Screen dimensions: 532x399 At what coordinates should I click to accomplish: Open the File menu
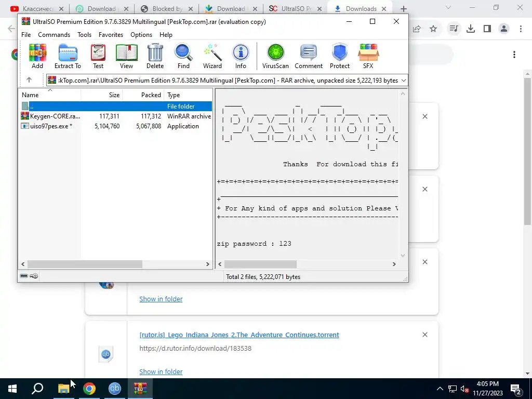pos(26,35)
